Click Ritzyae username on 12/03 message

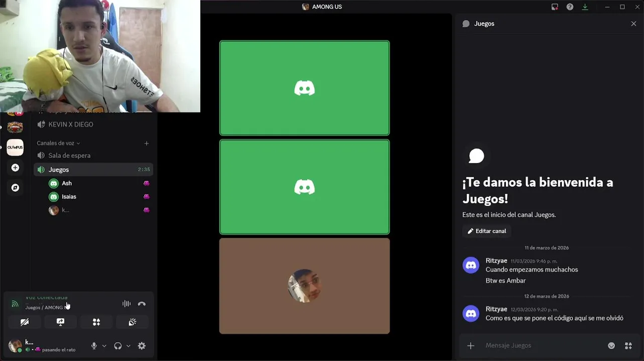496,309
